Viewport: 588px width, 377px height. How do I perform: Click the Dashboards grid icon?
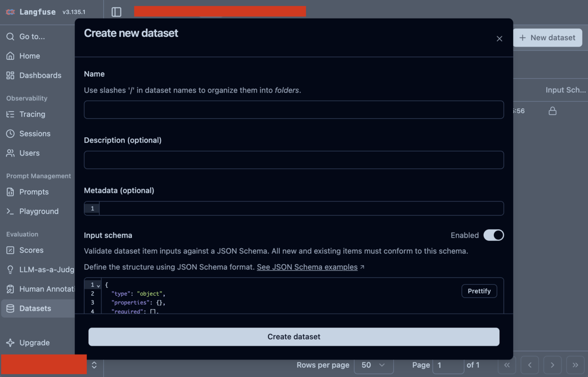pyautogui.click(x=10, y=75)
